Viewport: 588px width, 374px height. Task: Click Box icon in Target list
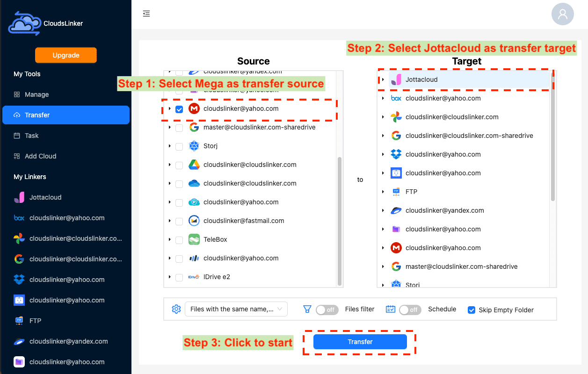396,98
